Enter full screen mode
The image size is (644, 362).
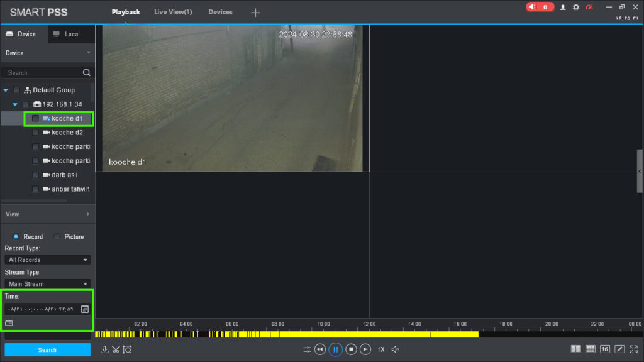pyautogui.click(x=634, y=349)
